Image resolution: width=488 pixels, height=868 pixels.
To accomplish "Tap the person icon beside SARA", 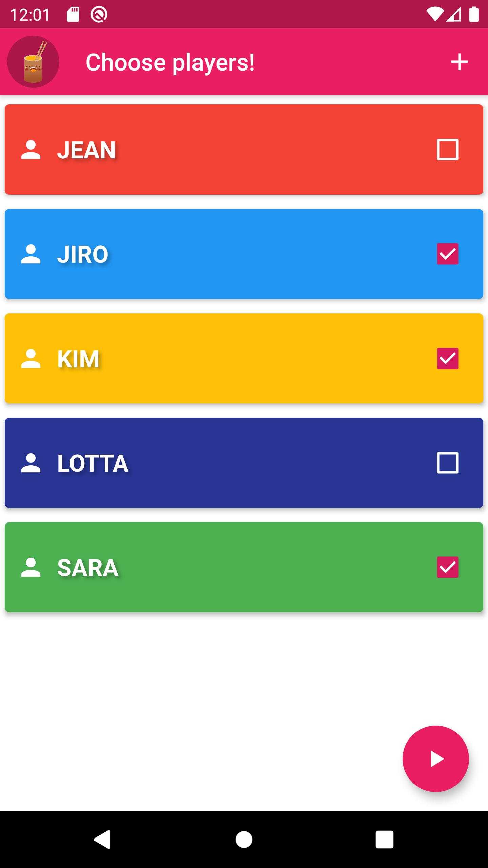I will pyautogui.click(x=31, y=567).
